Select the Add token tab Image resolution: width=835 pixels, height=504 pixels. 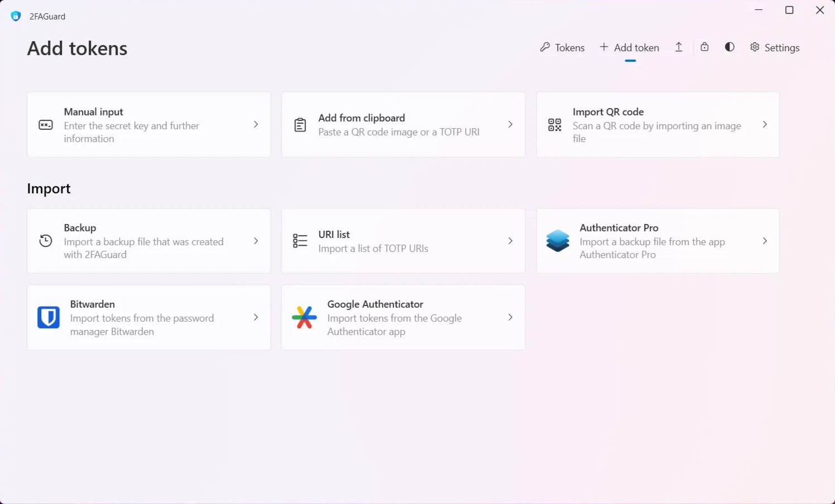pos(630,48)
